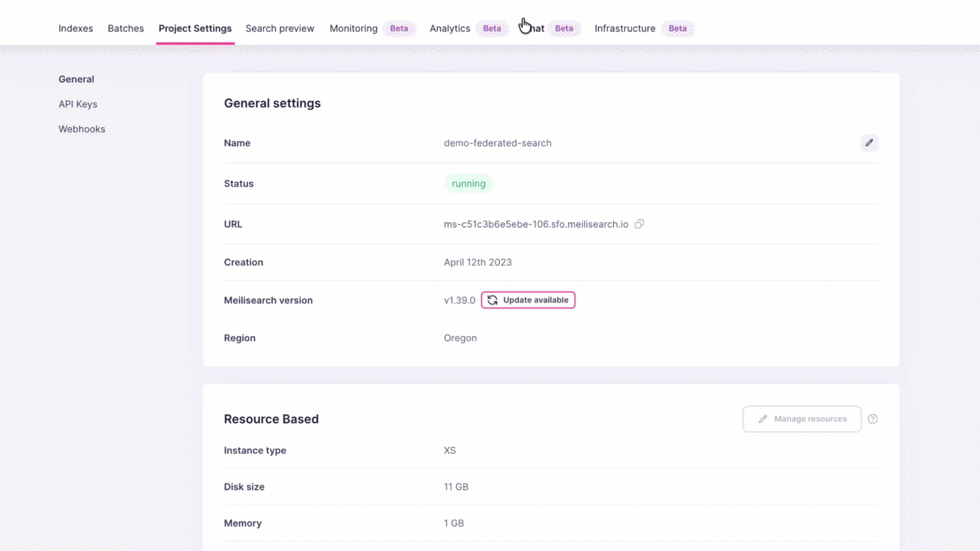Click the pencil icon to edit project name
980x551 pixels.
(x=869, y=143)
